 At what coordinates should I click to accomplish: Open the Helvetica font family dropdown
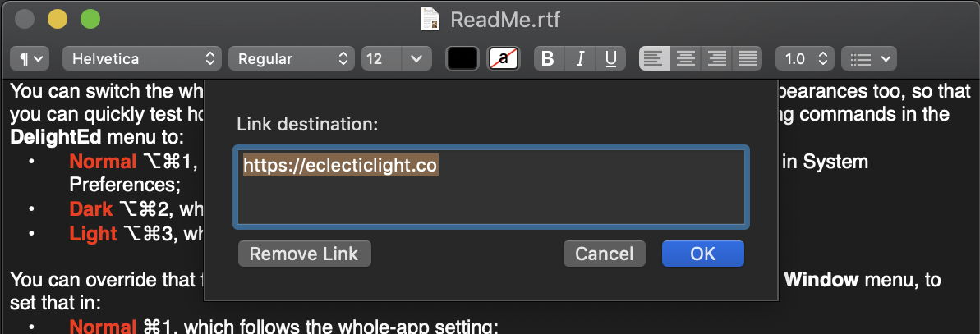pos(141,59)
